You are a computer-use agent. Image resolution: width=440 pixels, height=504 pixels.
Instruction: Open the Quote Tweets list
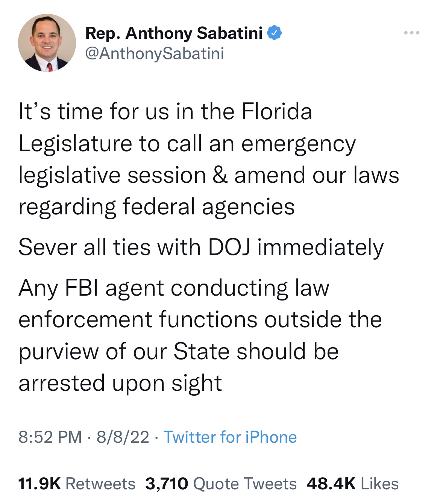245,484
